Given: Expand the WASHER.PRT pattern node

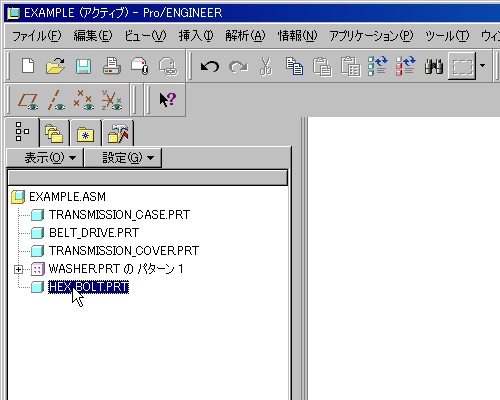Looking at the screenshot, I should point(19,269).
